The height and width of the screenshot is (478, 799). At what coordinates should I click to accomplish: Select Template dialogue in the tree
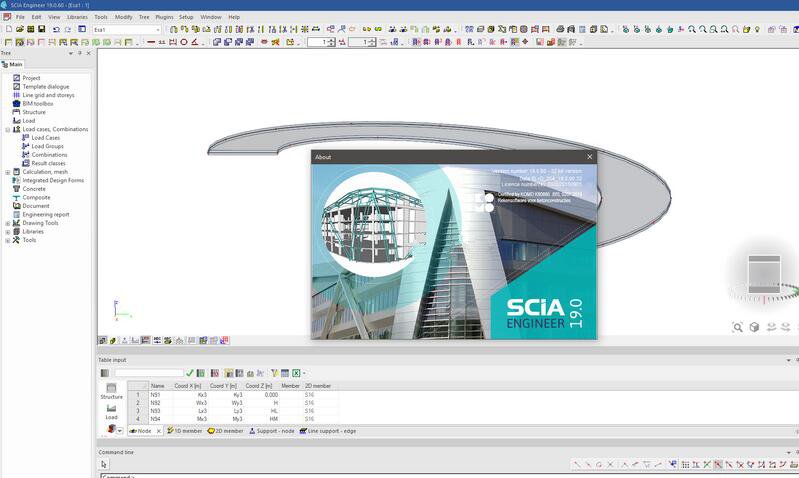tap(46, 87)
